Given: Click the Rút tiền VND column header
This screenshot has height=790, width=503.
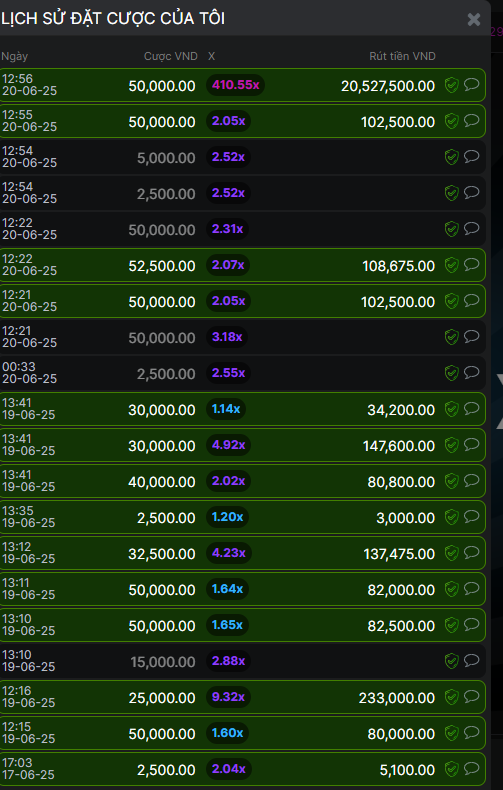Looking at the screenshot, I should point(402,56).
